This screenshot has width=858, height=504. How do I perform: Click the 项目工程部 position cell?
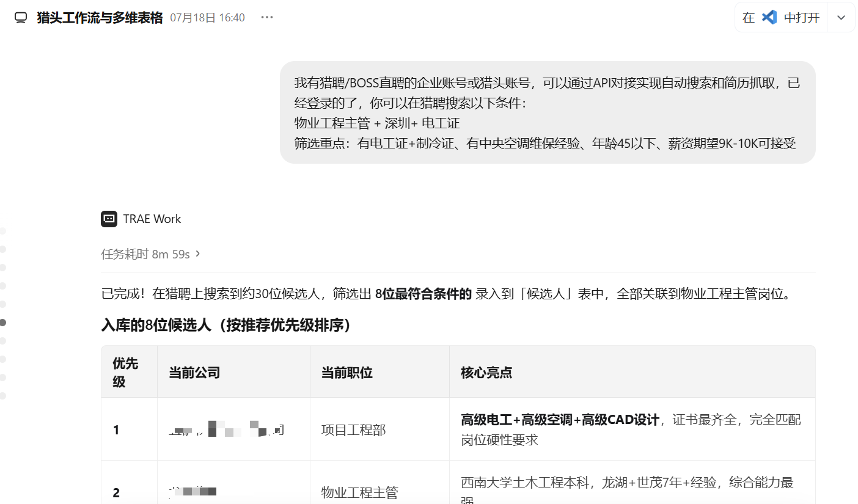380,429
